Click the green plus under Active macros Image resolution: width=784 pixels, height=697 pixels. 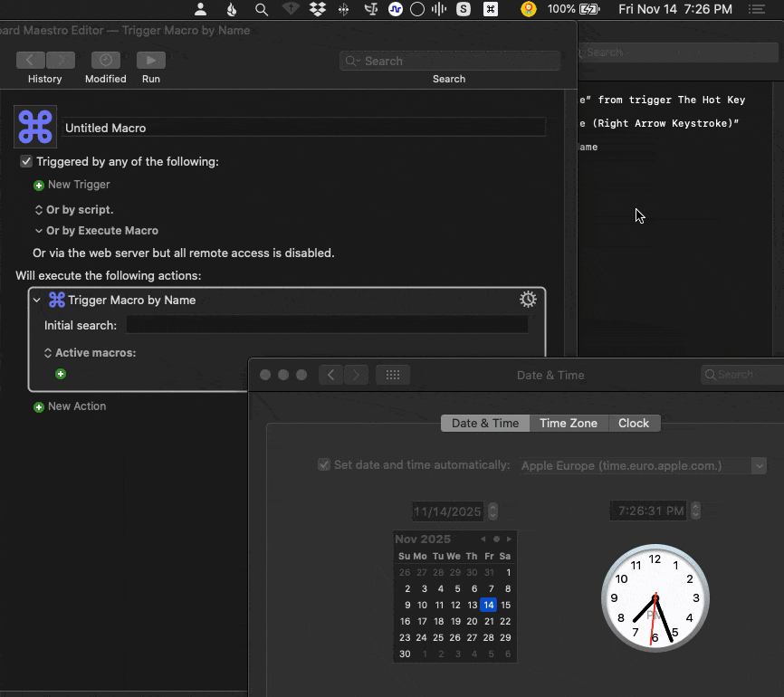tap(61, 374)
